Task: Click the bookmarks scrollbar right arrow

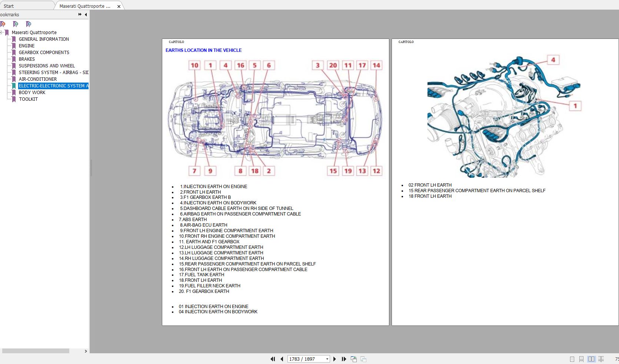Action: click(x=86, y=351)
